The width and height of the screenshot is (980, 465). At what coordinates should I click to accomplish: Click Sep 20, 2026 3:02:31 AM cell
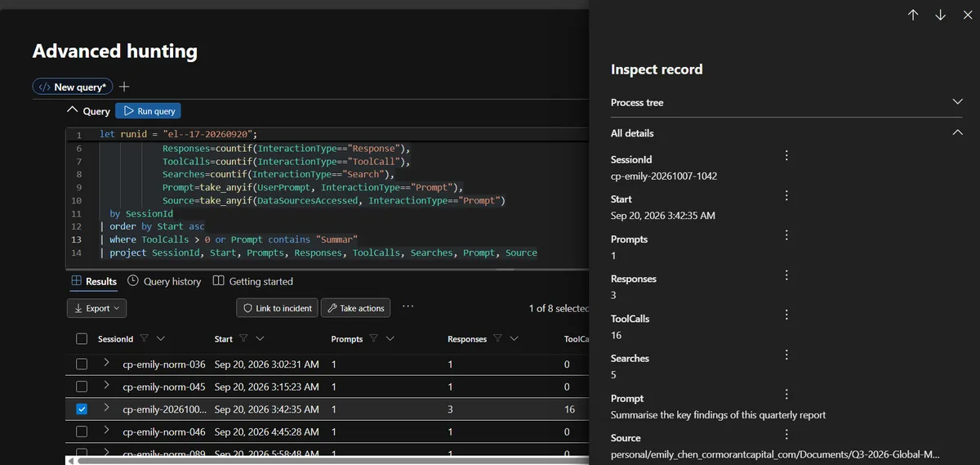click(267, 364)
